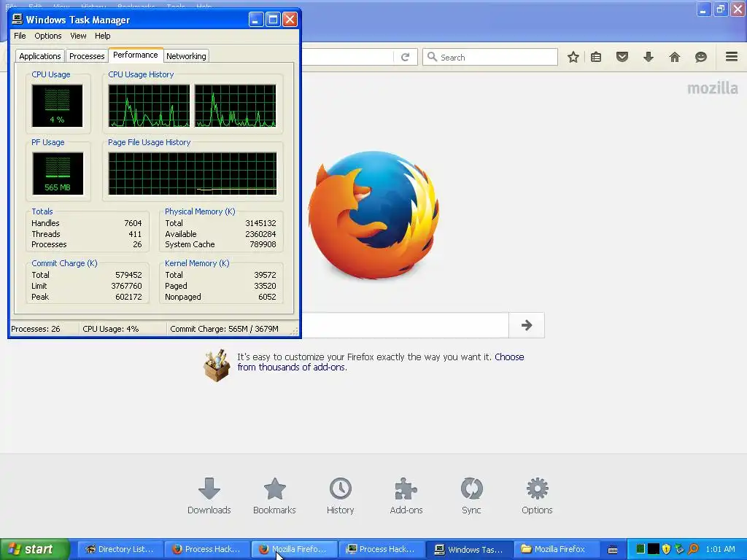Screen dimensions: 747x560
Task: Switch to the Networking tab
Action: [x=186, y=56]
